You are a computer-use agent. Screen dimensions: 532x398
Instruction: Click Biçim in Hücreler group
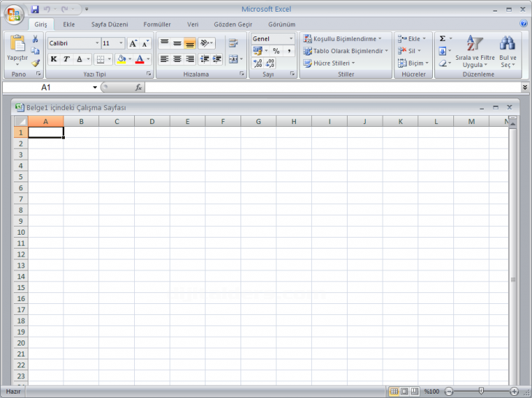[413, 63]
